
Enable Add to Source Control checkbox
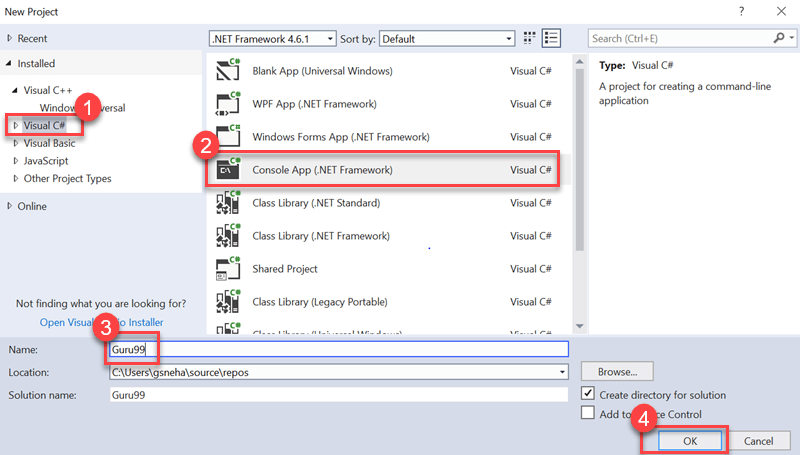pos(588,414)
